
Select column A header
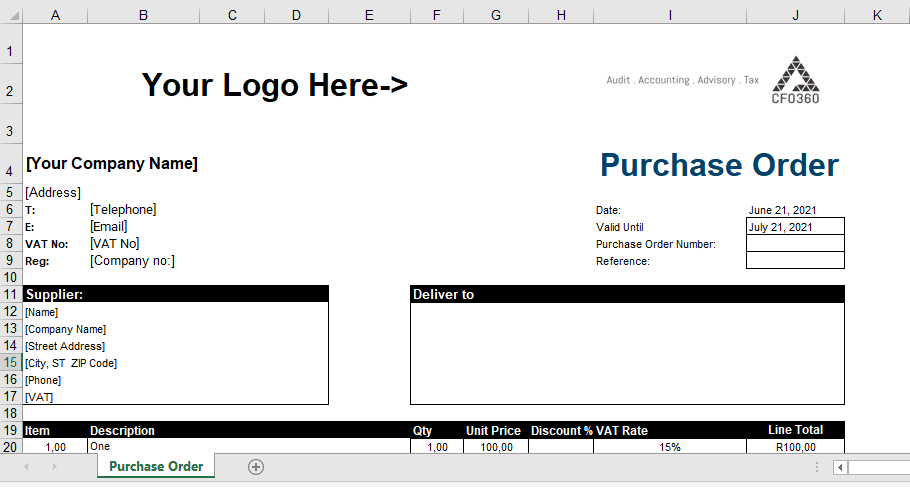click(x=54, y=15)
